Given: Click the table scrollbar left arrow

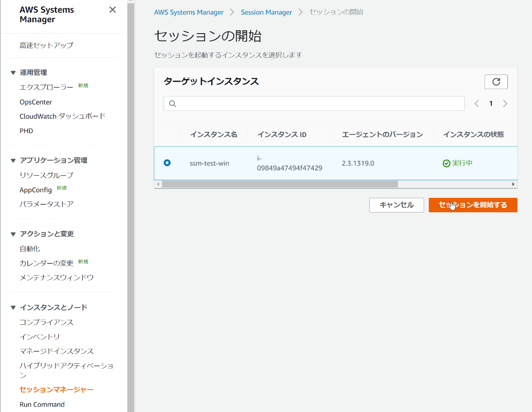Looking at the screenshot, I should tap(158, 184).
